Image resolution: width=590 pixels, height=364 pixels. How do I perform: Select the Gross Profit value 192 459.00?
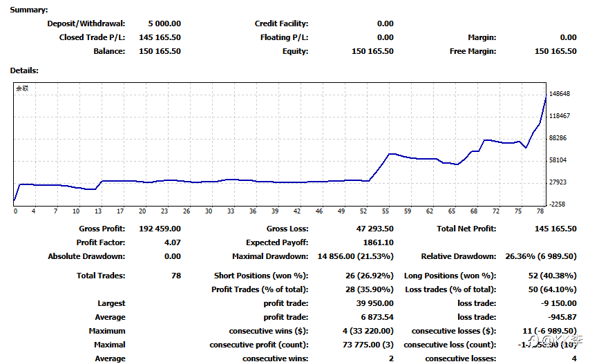[160, 229]
